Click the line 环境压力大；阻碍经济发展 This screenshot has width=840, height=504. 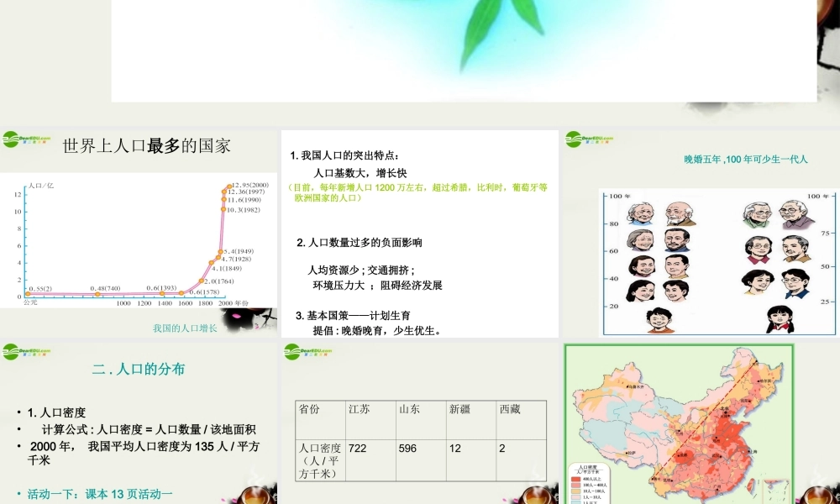[x=378, y=286]
